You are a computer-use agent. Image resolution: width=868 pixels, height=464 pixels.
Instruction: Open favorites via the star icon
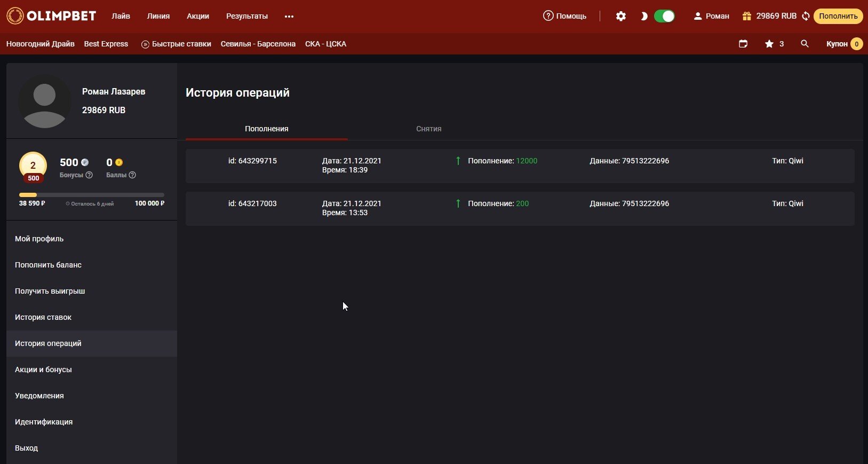(769, 44)
